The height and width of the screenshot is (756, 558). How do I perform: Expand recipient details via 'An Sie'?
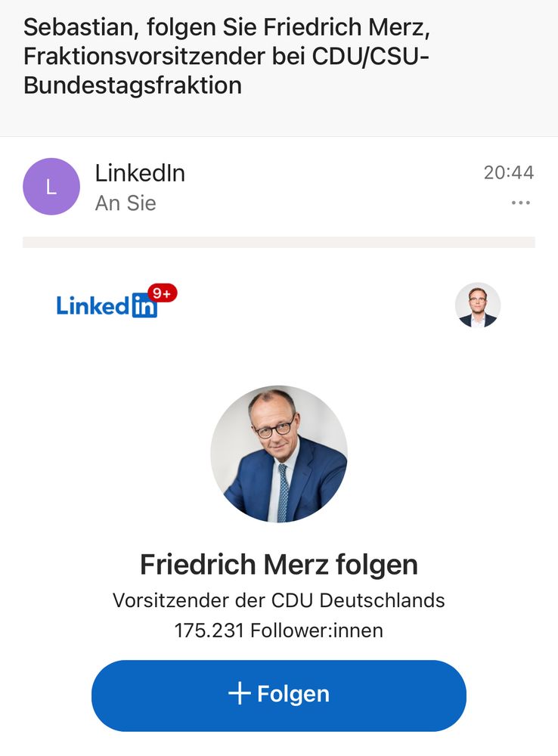pos(126,203)
